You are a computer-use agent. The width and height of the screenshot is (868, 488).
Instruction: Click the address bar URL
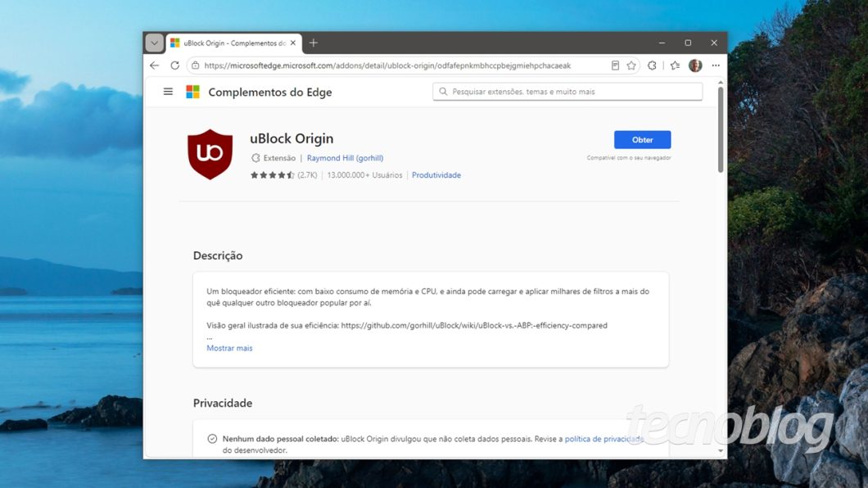pos(387,66)
